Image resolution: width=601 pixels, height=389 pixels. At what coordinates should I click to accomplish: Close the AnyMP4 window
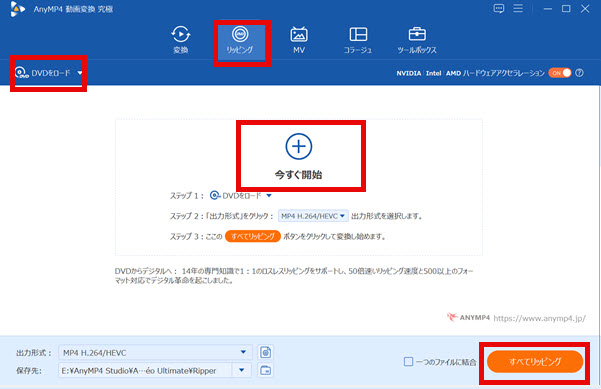[585, 8]
